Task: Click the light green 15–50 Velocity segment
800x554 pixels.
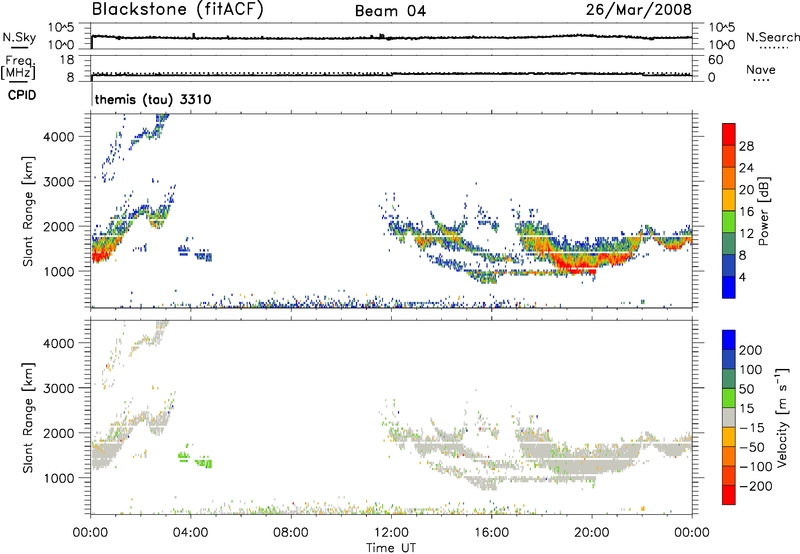Action: pos(729,398)
